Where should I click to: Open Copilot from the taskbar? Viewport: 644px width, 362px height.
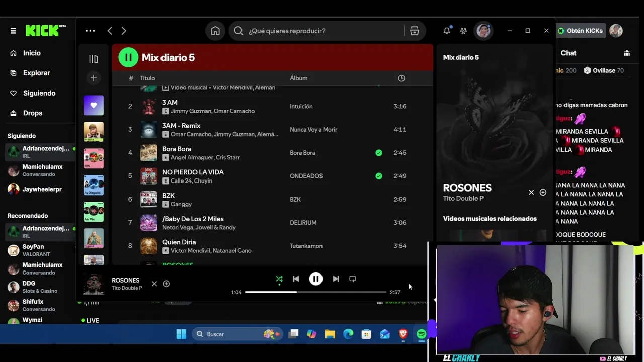tap(311, 334)
